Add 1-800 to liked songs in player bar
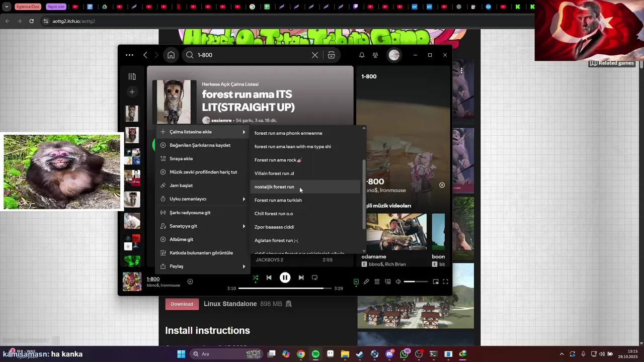The image size is (644, 362). click(x=190, y=282)
